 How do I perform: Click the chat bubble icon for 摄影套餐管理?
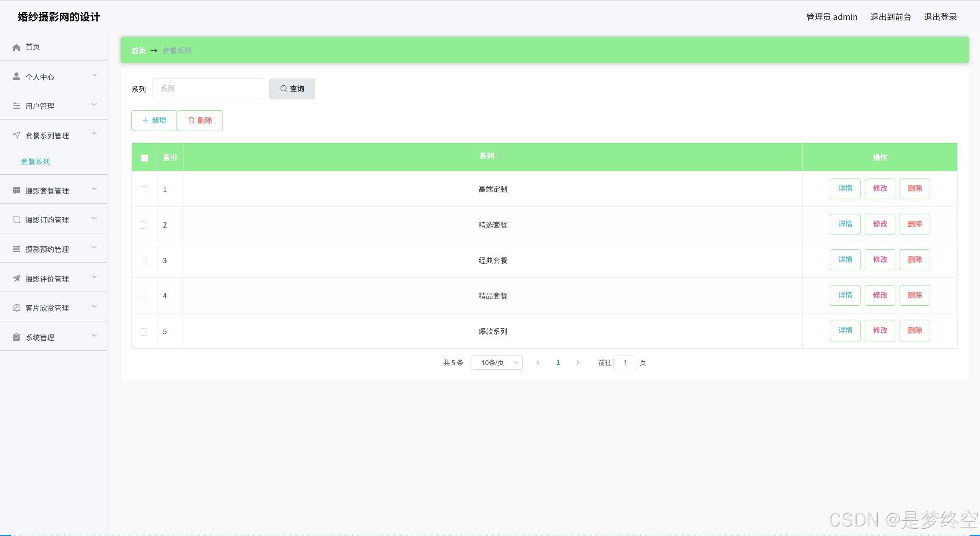coord(16,190)
